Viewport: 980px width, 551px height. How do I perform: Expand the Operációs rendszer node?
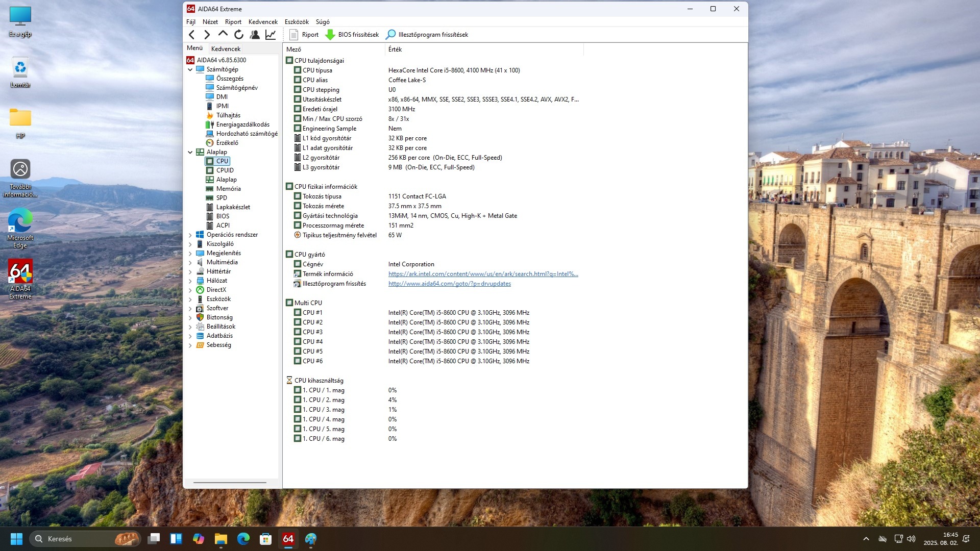(190, 235)
